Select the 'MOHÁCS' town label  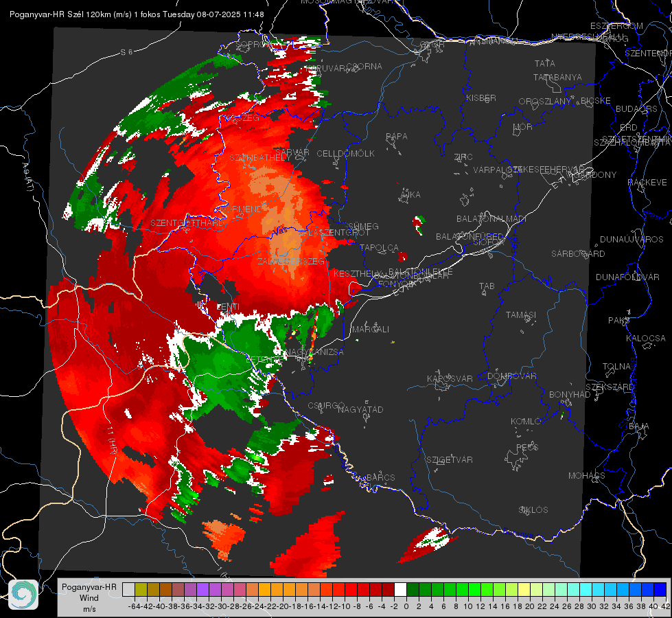pos(586,476)
